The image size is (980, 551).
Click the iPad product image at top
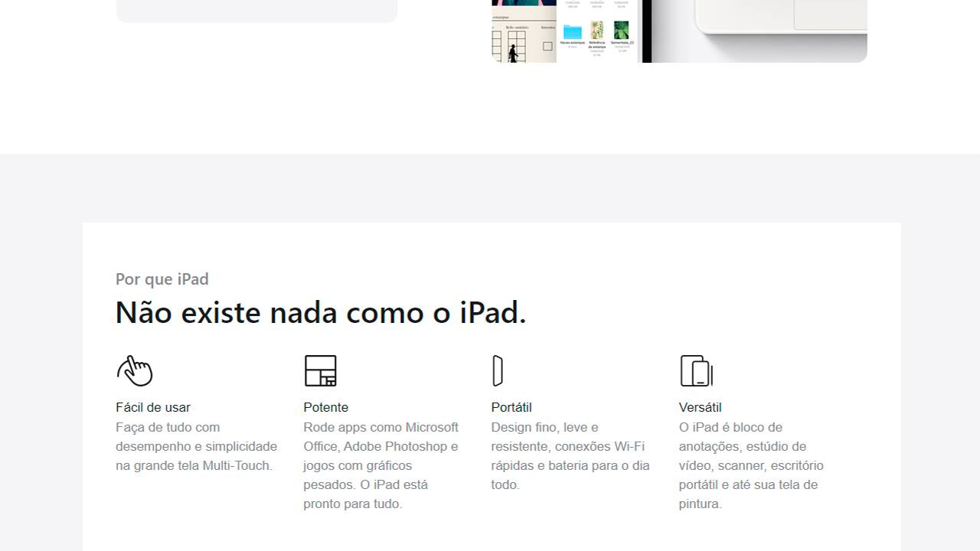click(x=679, y=31)
